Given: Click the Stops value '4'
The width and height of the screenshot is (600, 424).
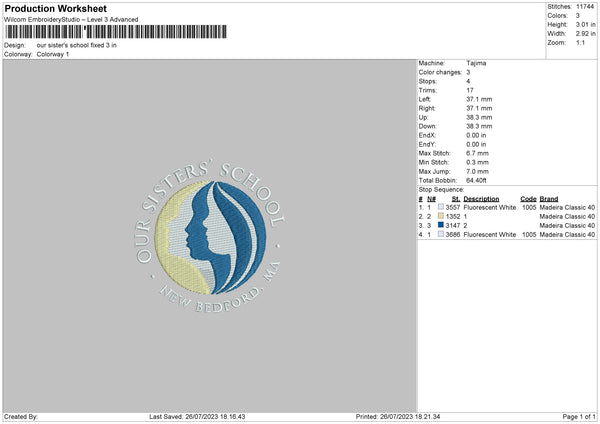Looking at the screenshot, I should [x=468, y=81].
